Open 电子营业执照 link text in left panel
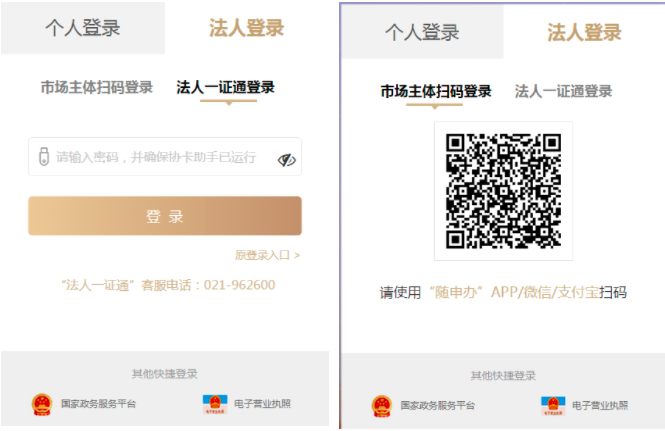665x431 pixels. coord(263,403)
